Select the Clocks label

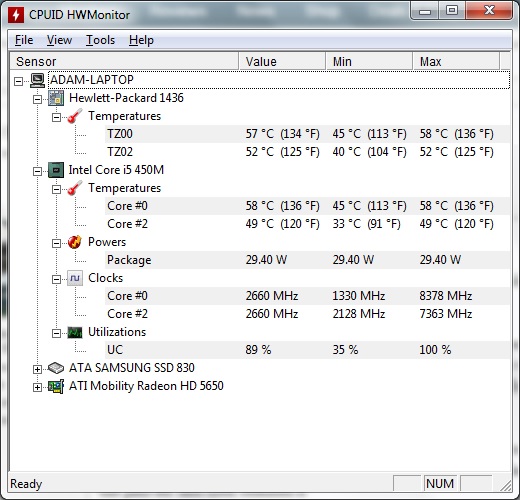tap(105, 278)
